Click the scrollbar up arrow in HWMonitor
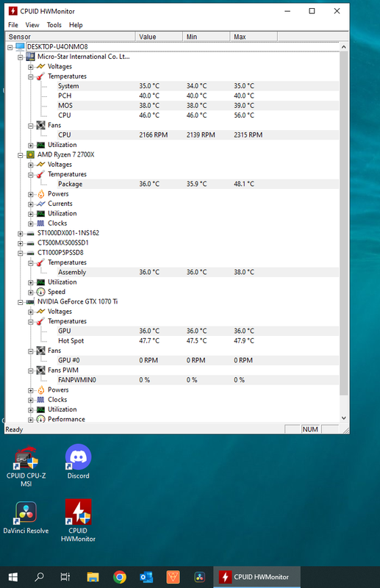The image size is (380, 588). [x=343, y=47]
